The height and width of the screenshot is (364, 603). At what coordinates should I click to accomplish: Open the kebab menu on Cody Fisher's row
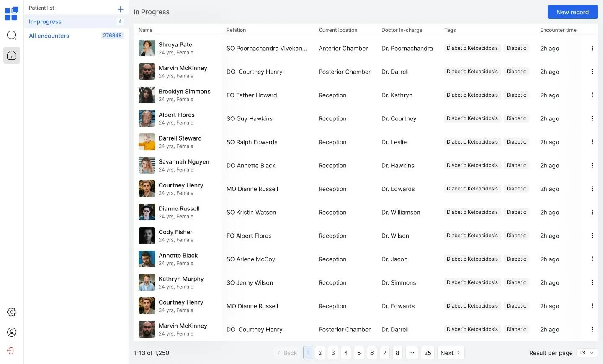pyautogui.click(x=593, y=236)
